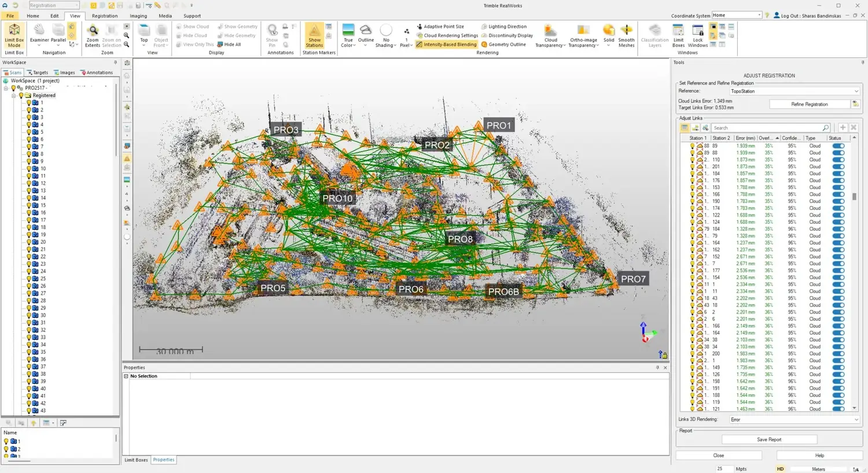868x473 pixels.
Task: Switch to the Targets workspace tab
Action: tap(38, 73)
